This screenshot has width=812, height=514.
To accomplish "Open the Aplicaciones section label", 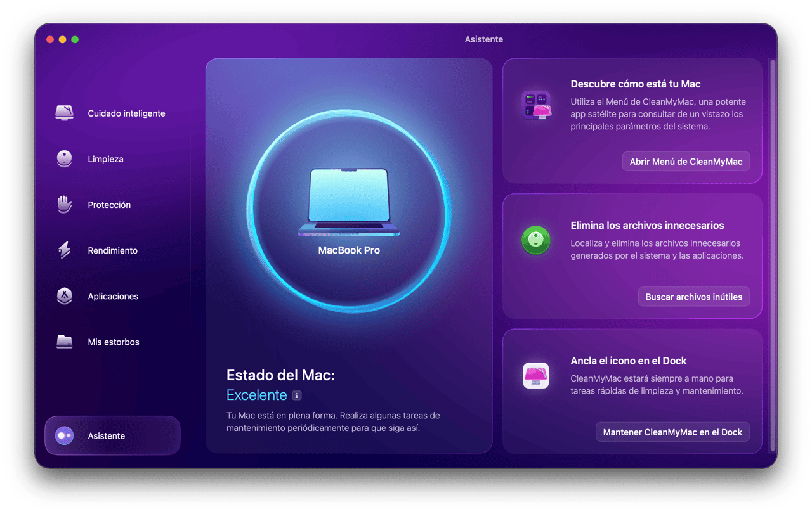I will pyautogui.click(x=113, y=296).
